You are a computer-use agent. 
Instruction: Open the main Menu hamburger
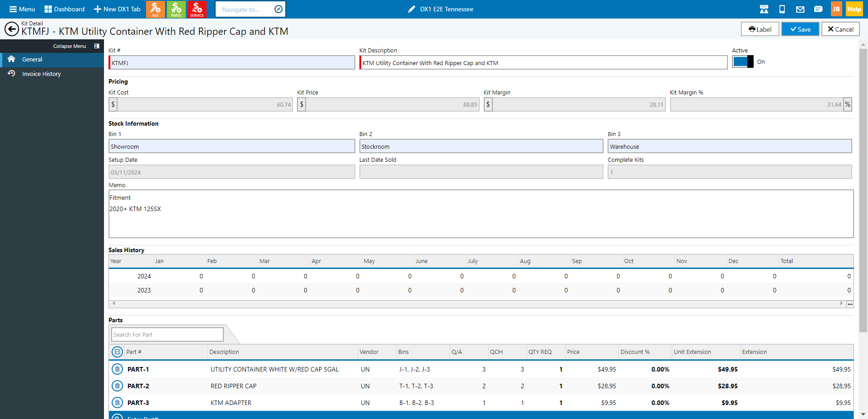[x=22, y=9]
